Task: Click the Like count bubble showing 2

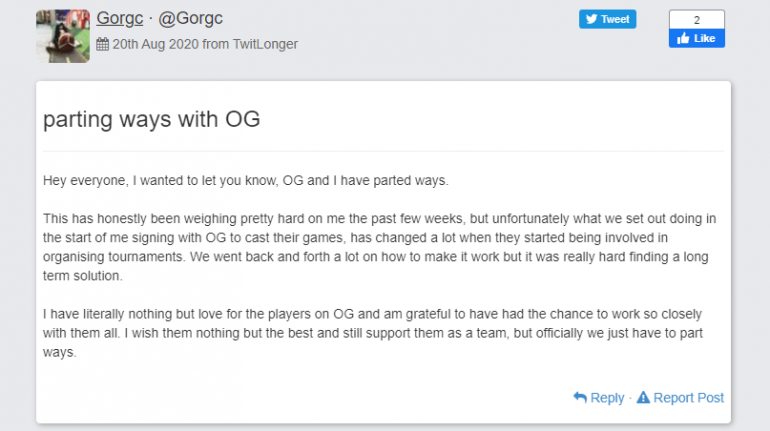Action: pos(696,19)
